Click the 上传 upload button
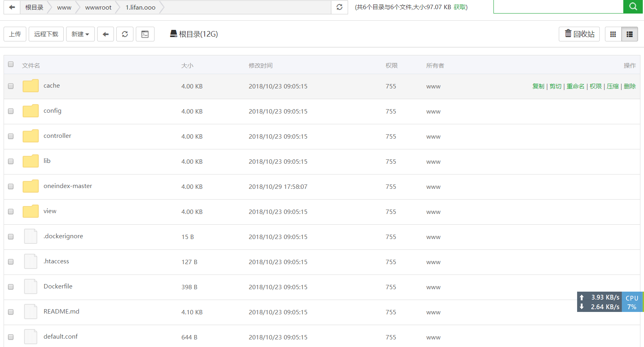 15,34
